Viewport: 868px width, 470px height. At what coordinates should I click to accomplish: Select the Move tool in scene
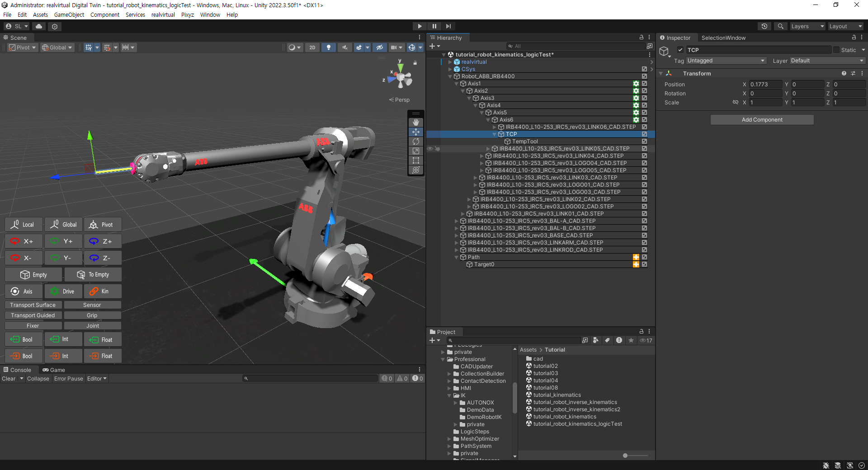coord(416,132)
